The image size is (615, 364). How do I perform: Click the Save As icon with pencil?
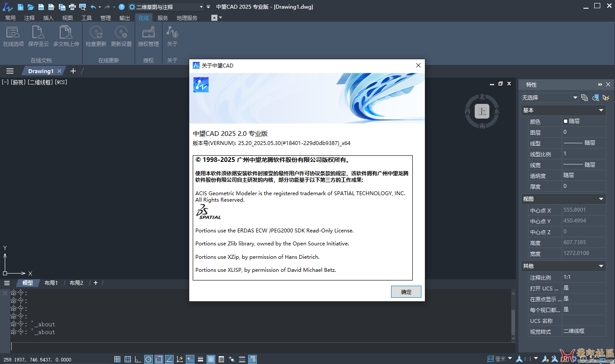tap(51, 7)
